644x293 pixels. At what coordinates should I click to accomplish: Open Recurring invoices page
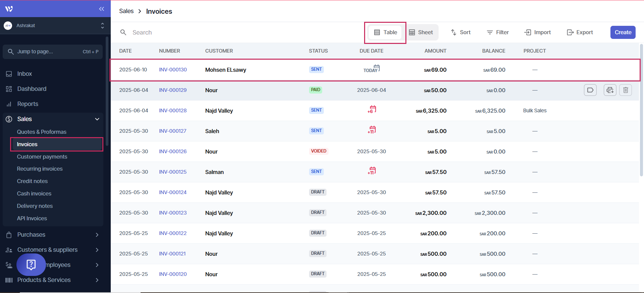pyautogui.click(x=40, y=169)
